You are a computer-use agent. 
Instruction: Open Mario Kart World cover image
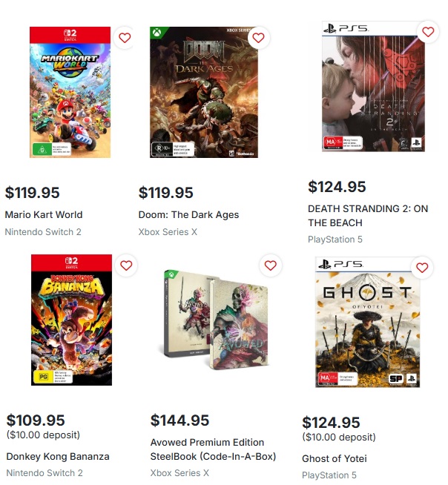click(70, 92)
